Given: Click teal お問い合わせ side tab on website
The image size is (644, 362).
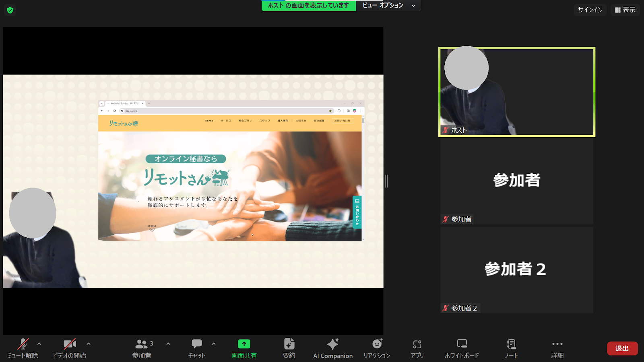Looking at the screenshot, I should [357, 212].
